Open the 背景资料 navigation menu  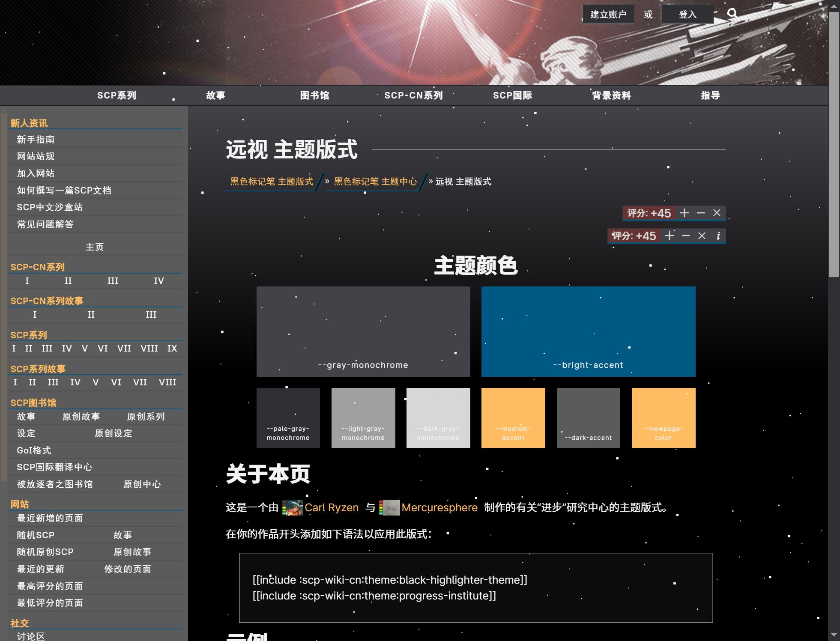[x=611, y=95]
